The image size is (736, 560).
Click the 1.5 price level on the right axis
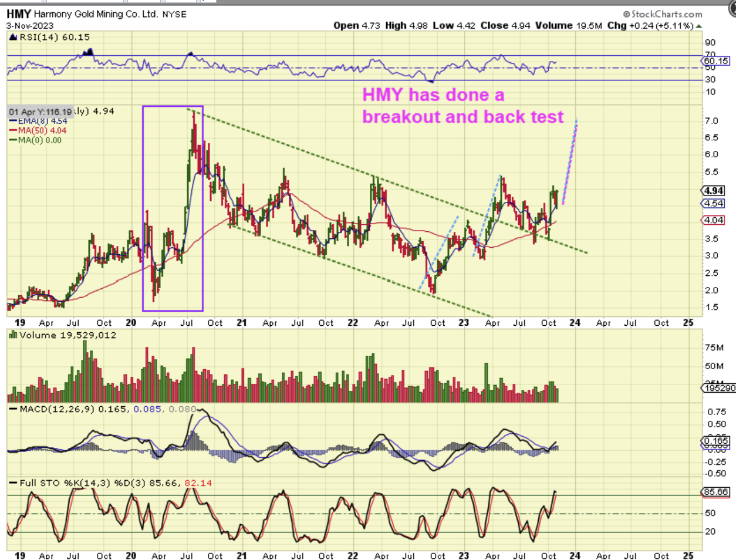pyautogui.click(x=711, y=307)
